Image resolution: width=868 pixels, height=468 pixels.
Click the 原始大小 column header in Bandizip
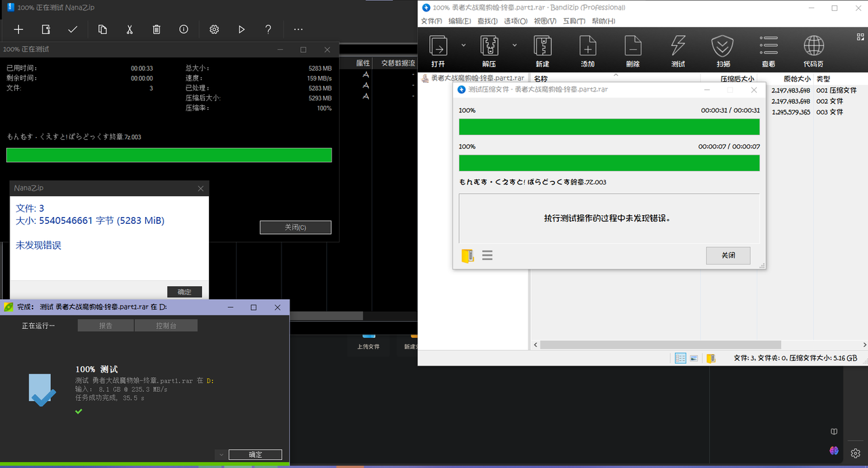[x=796, y=79]
